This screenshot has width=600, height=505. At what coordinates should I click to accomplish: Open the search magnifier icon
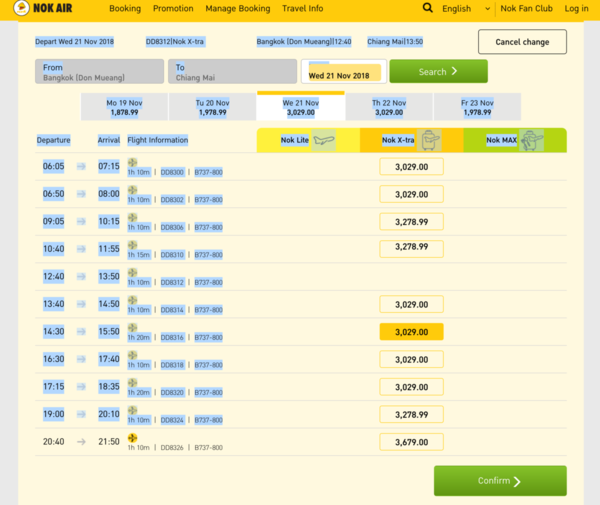[x=427, y=8]
